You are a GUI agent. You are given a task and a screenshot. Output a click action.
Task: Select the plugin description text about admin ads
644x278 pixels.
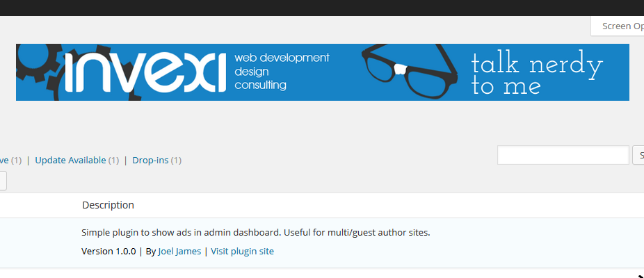coord(255,232)
